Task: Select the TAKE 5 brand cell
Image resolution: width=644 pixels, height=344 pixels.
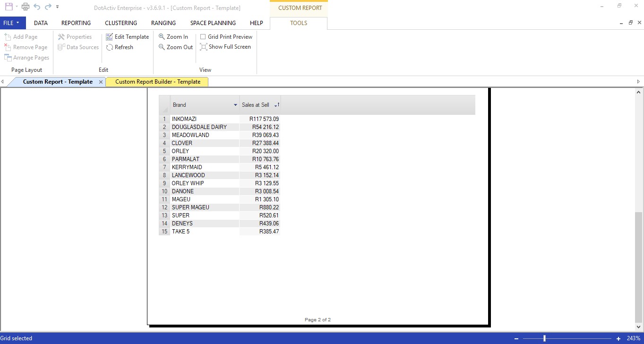Action: click(x=205, y=232)
